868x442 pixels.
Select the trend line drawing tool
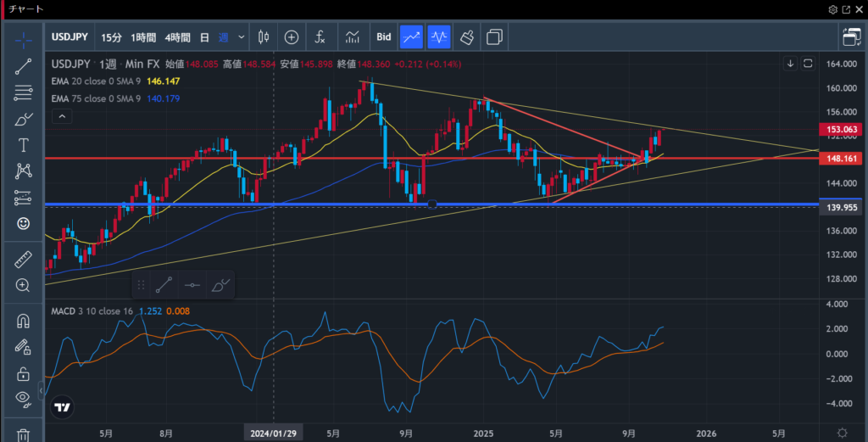click(x=24, y=66)
